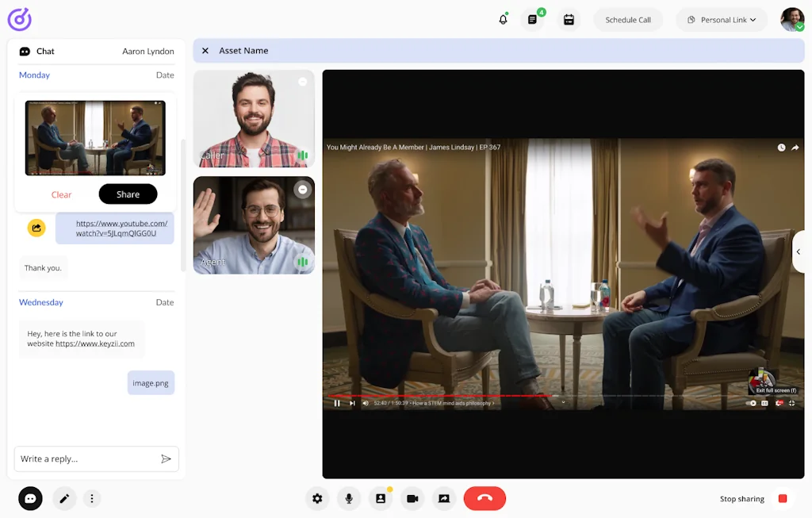The width and height of the screenshot is (812, 518).
Task: Click the yellow share-link icon in chat
Action: (x=36, y=228)
